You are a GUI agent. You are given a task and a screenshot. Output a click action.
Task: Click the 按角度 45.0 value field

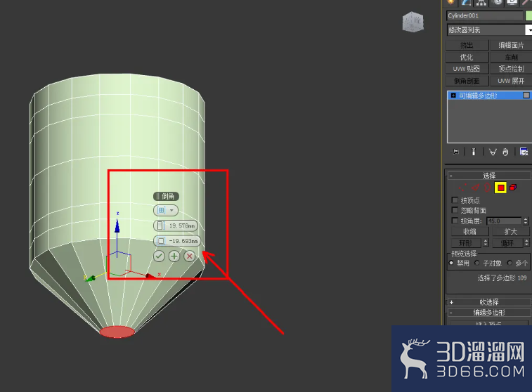pos(503,221)
